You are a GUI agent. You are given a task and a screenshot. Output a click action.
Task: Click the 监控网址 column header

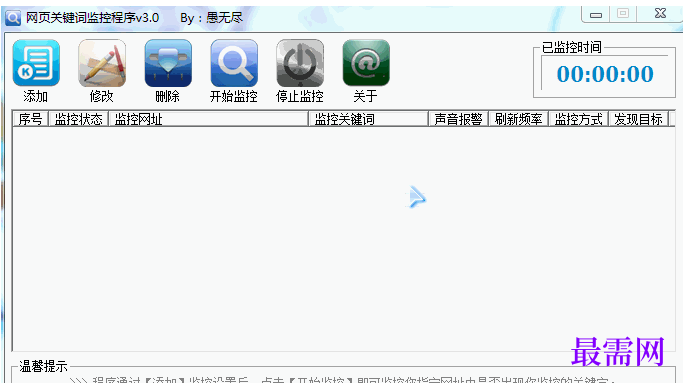click(x=208, y=119)
